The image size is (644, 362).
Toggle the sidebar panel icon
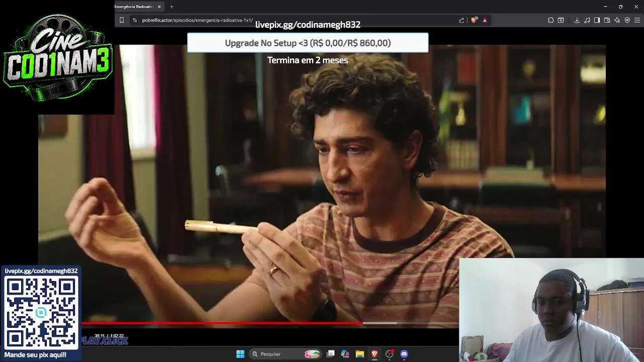(597, 20)
